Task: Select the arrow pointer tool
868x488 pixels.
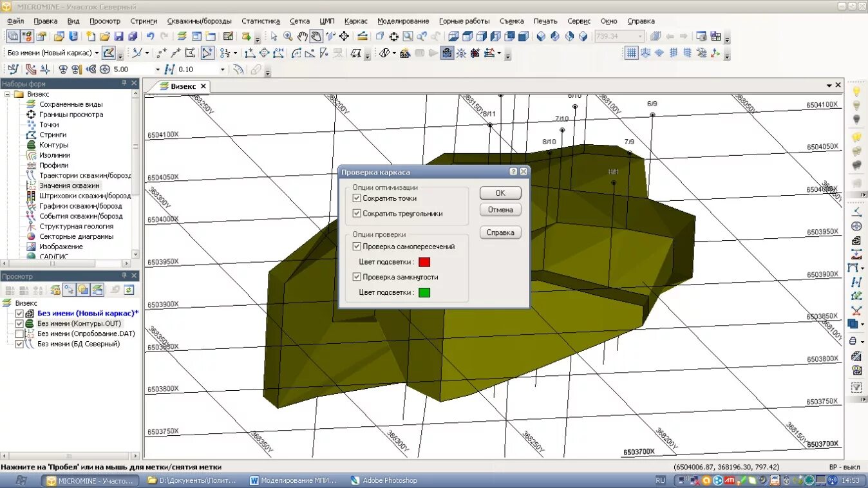Action: pos(274,37)
